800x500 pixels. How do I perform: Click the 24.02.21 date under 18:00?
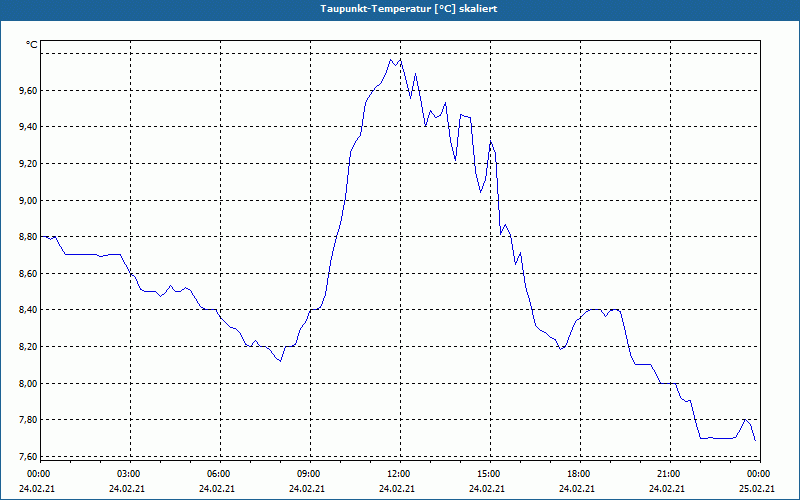coord(577,489)
